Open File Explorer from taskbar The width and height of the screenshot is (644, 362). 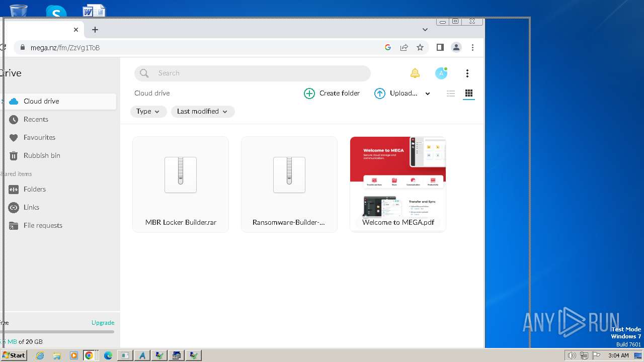click(57, 355)
